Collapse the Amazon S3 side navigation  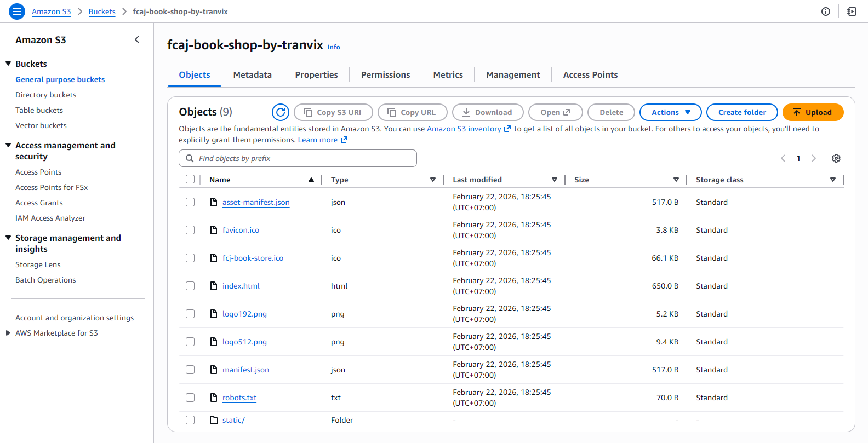coord(137,39)
